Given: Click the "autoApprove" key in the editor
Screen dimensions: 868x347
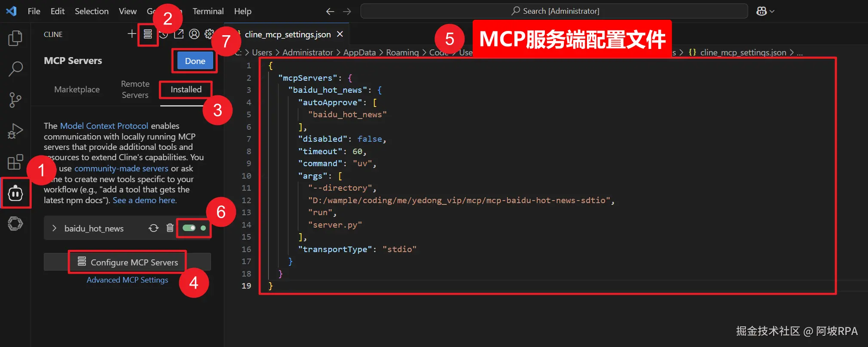Looking at the screenshot, I should click(330, 102).
